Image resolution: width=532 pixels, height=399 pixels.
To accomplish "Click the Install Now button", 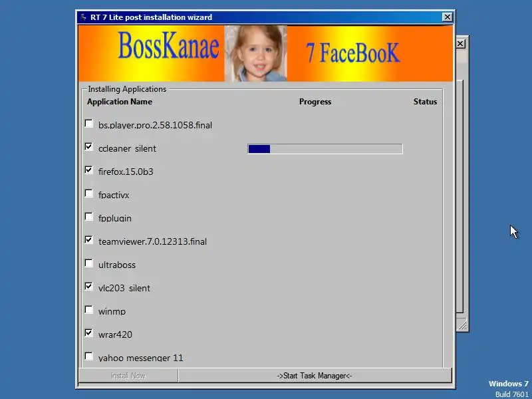I will click(128, 376).
